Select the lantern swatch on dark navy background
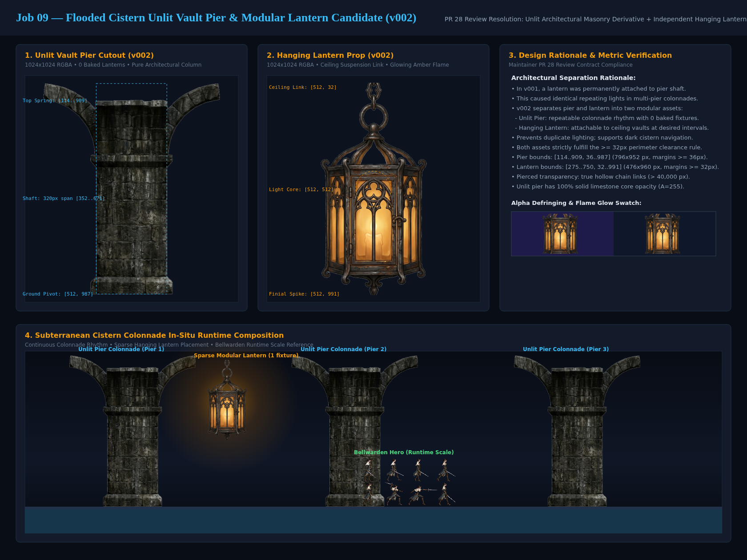 (663, 234)
